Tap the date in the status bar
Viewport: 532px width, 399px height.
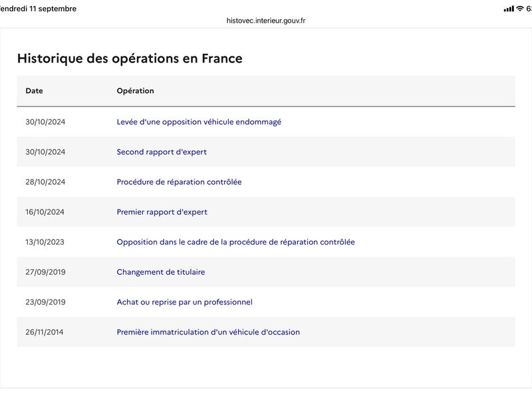point(38,9)
